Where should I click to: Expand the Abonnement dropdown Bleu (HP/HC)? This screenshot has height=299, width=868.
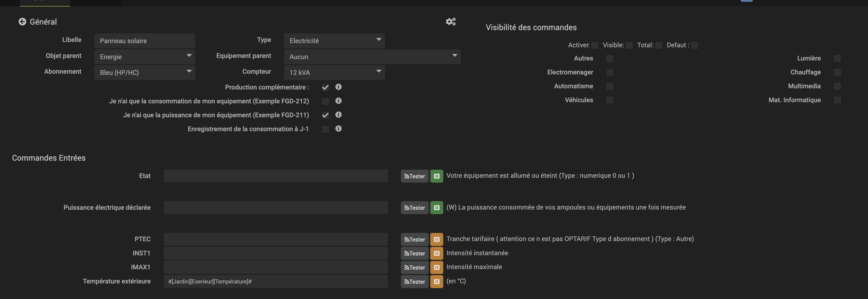point(145,73)
